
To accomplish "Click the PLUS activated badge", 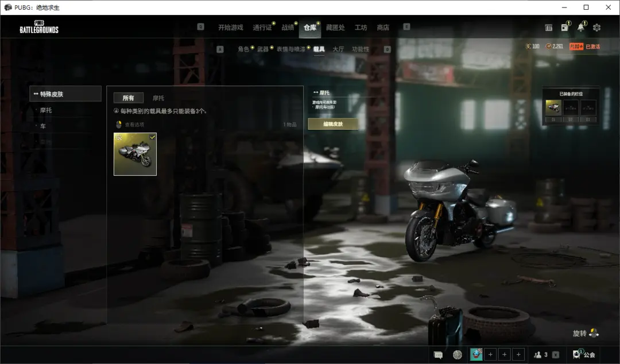I will 584,47.
